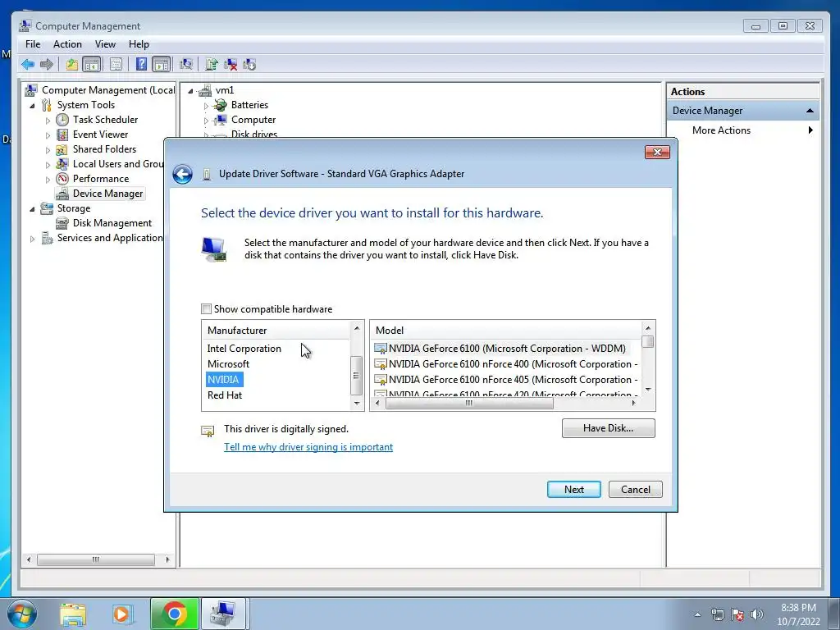Click Action Center flag tray icon
This screenshot has height=630, width=840.
point(737,614)
